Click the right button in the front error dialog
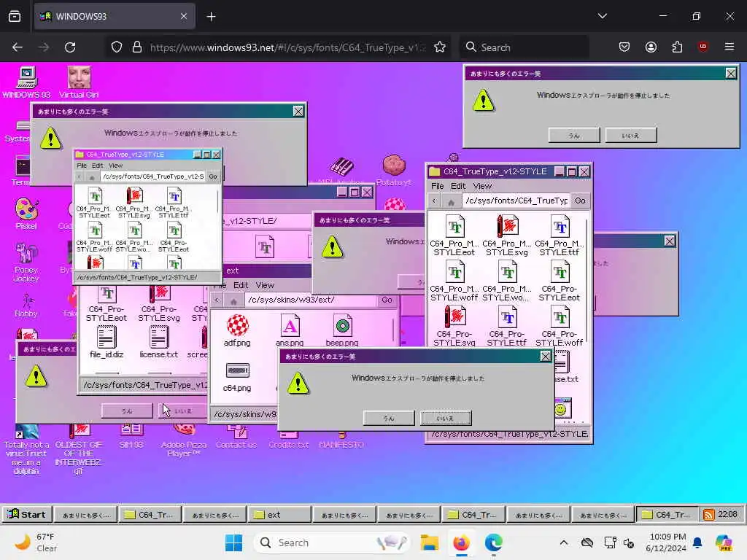 coord(446,418)
